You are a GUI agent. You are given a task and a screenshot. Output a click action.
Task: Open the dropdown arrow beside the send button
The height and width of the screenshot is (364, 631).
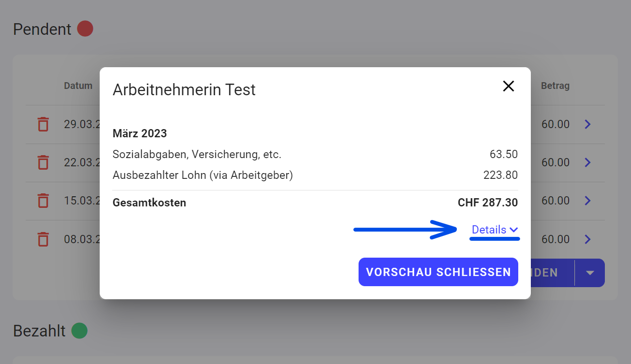click(x=590, y=273)
